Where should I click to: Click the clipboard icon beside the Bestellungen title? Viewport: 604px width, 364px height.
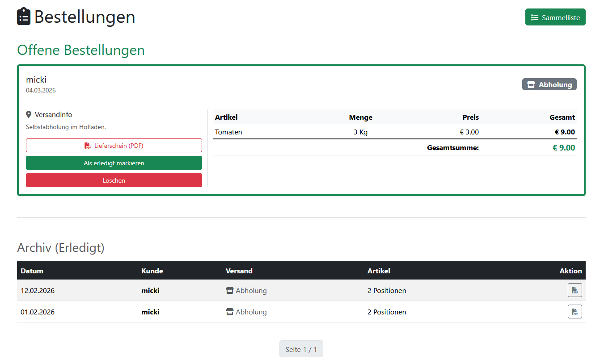point(24,17)
